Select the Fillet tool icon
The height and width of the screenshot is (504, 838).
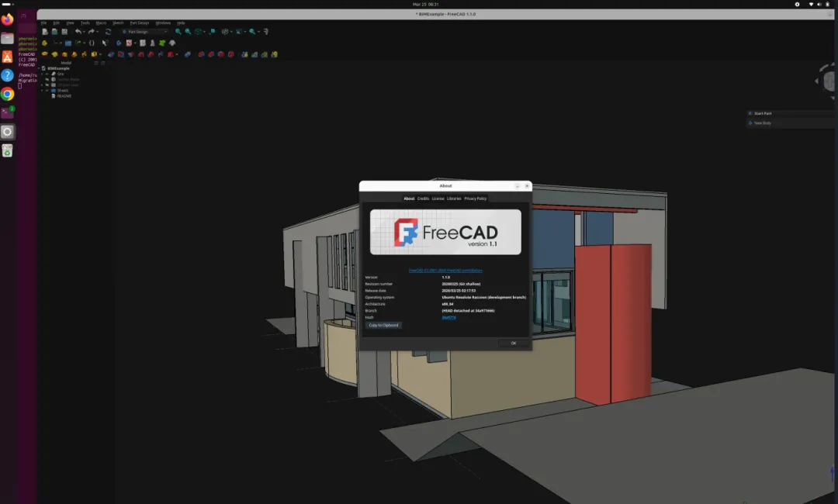pos(202,54)
